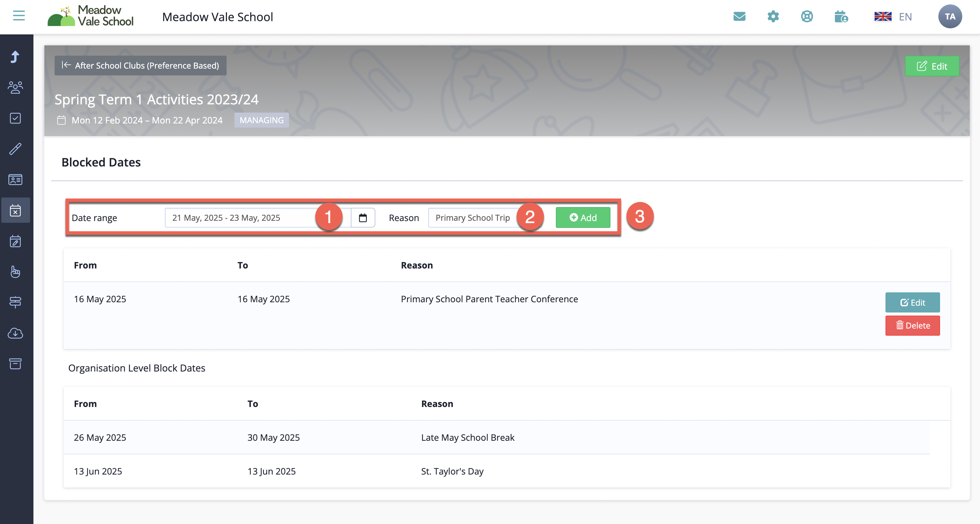This screenshot has width=980, height=524.
Task: Click the date range input field
Action: 258,218
